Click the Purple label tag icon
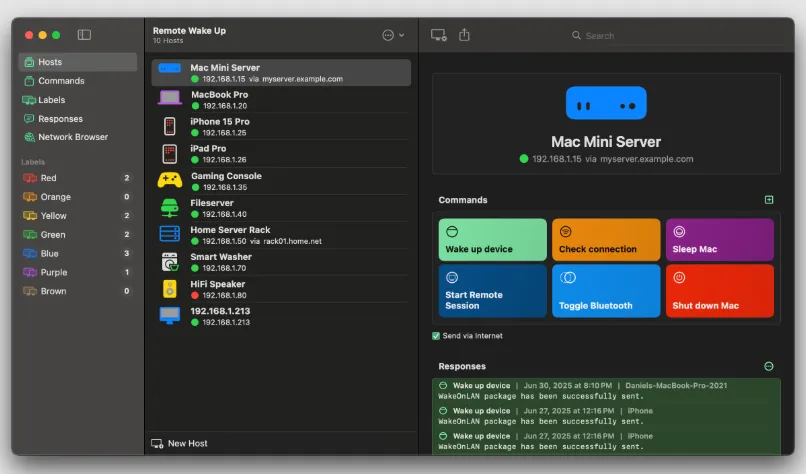This screenshot has width=806, height=474. click(x=30, y=272)
